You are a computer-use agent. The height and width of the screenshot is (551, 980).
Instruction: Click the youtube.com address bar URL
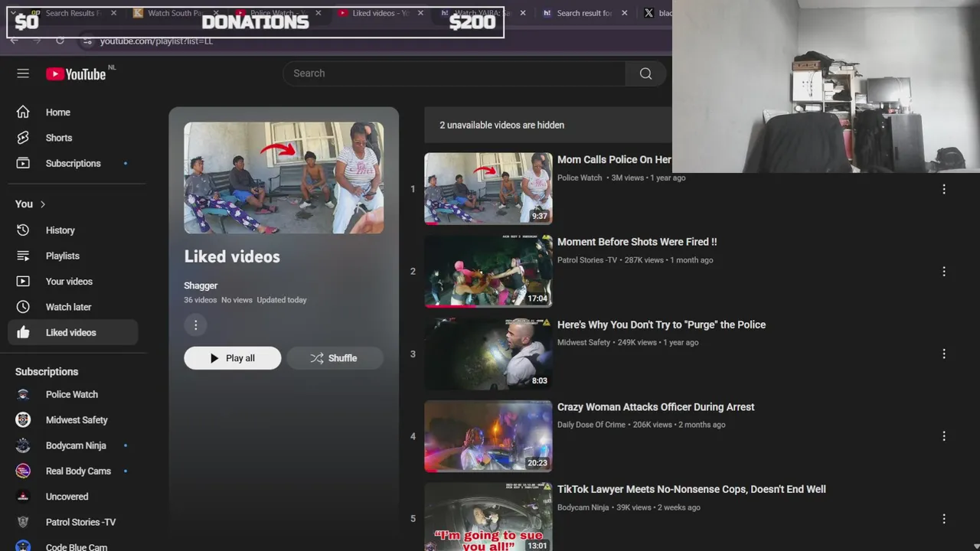156,41
